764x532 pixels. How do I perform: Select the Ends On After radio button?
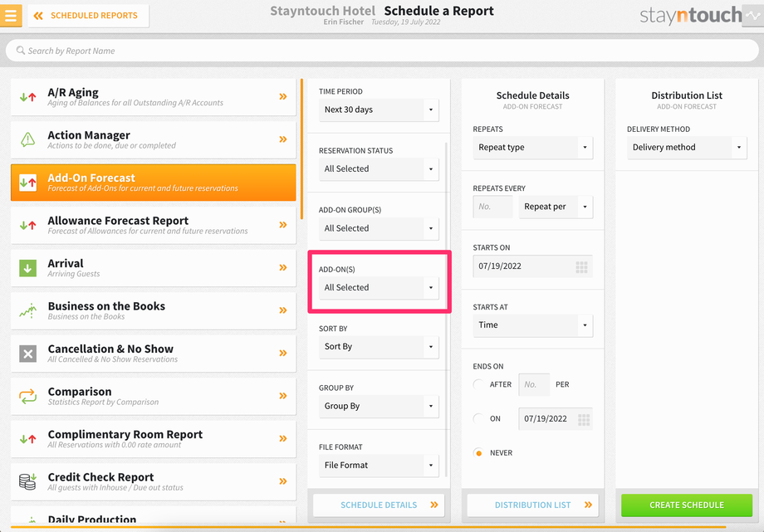(x=478, y=384)
